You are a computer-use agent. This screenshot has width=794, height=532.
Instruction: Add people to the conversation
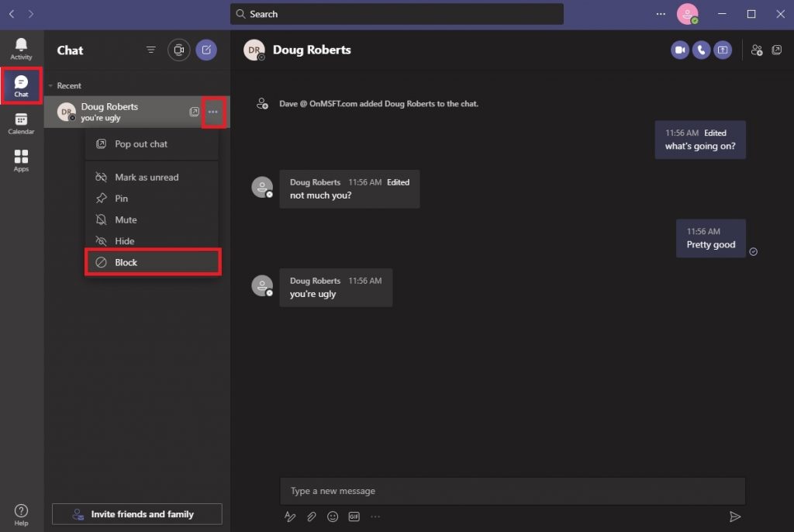(757, 50)
